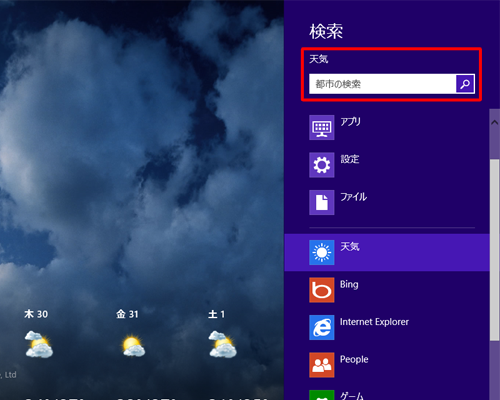
Task: Click the ファイル search scope label
Action: [x=353, y=197]
